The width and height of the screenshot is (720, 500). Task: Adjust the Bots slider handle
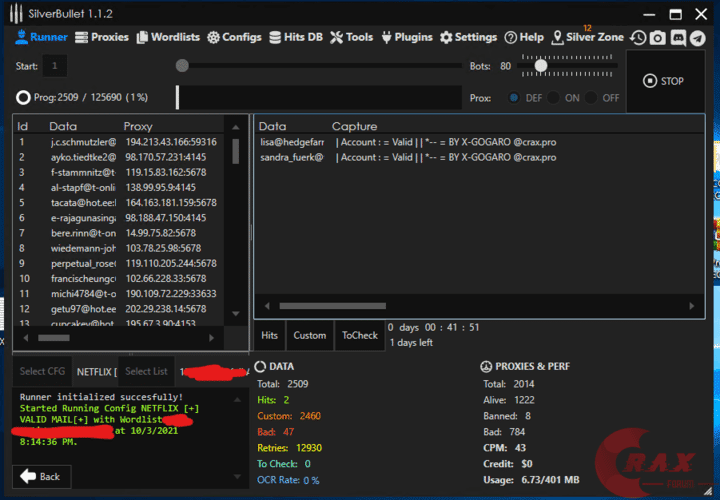click(541, 66)
